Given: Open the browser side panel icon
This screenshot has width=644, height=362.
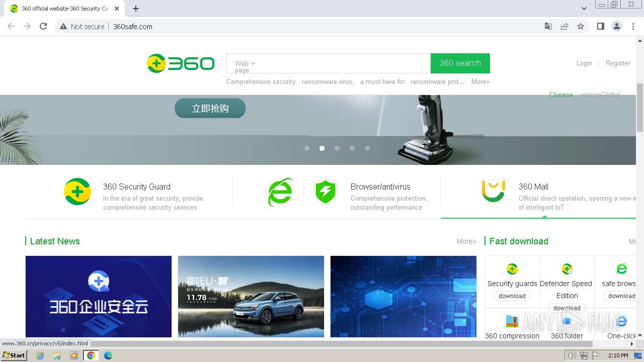Looking at the screenshot, I should [600, 26].
